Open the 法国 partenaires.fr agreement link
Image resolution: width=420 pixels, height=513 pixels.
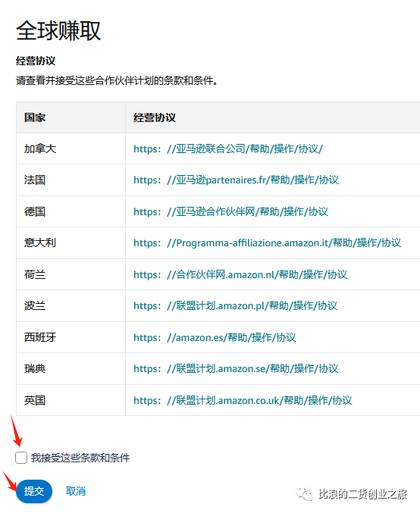[x=236, y=180]
